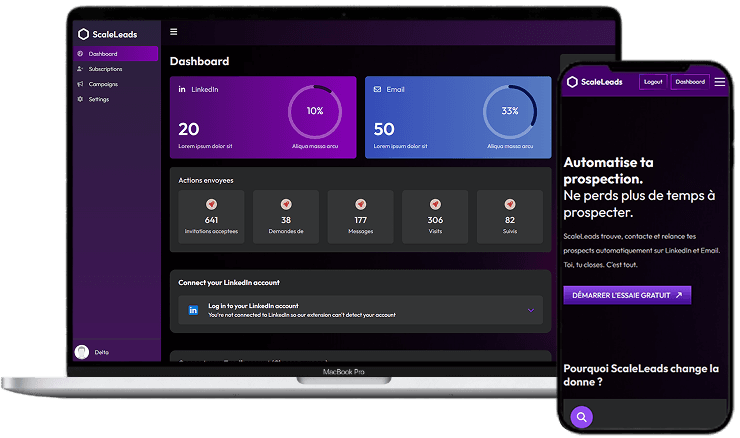This screenshot has height=438, width=740.
Task: Click the 306 Visits value
Action: [x=435, y=220]
